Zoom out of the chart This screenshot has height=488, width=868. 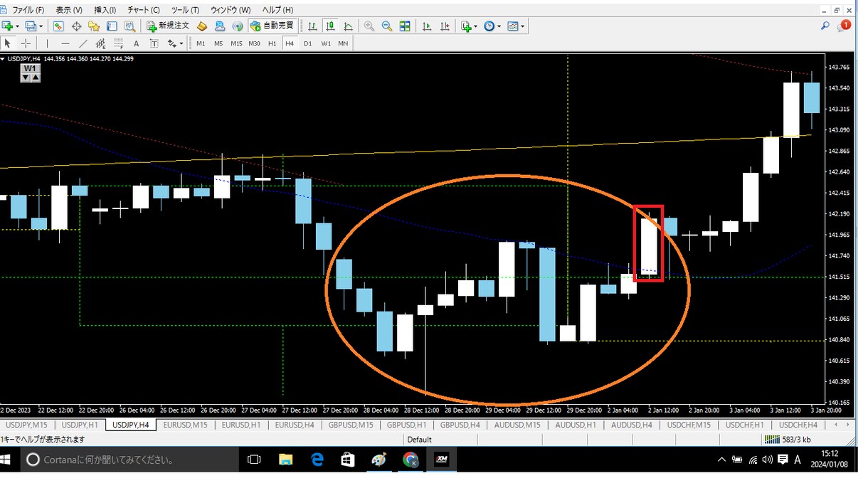[x=387, y=26]
